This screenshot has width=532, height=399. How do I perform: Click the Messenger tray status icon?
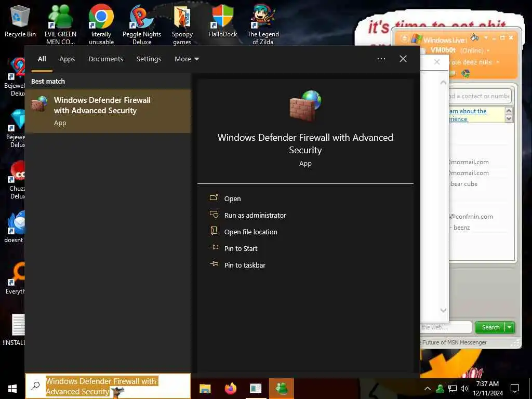[x=440, y=389]
